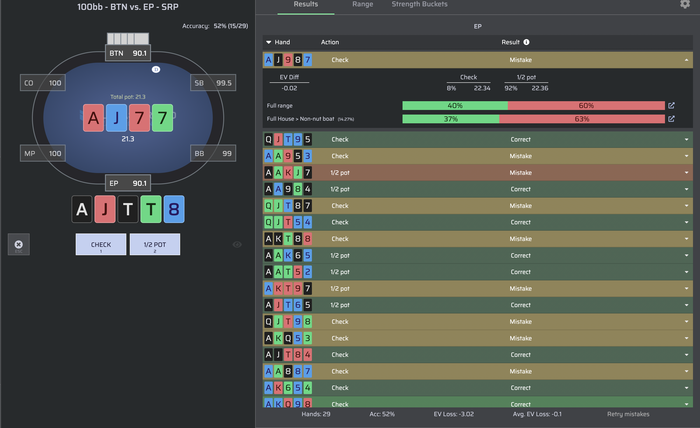The width and height of the screenshot is (700, 428).
Task: Select the EP seat label
Action: pyautogui.click(x=128, y=183)
